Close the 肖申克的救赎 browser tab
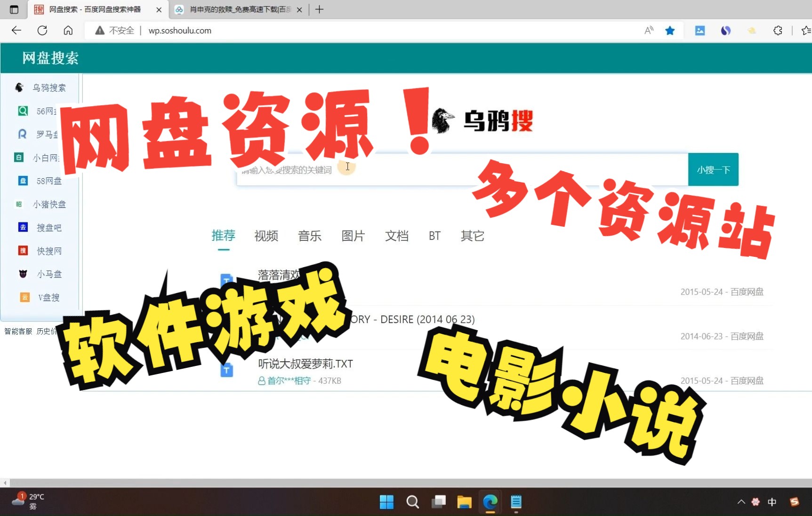This screenshot has height=516, width=812. click(x=299, y=10)
